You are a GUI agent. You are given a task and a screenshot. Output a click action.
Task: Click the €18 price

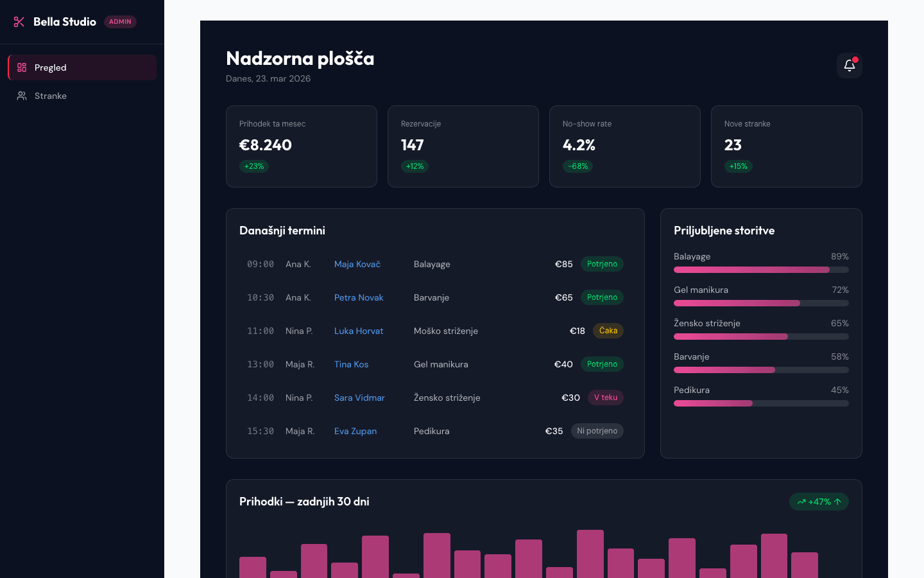[577, 331]
